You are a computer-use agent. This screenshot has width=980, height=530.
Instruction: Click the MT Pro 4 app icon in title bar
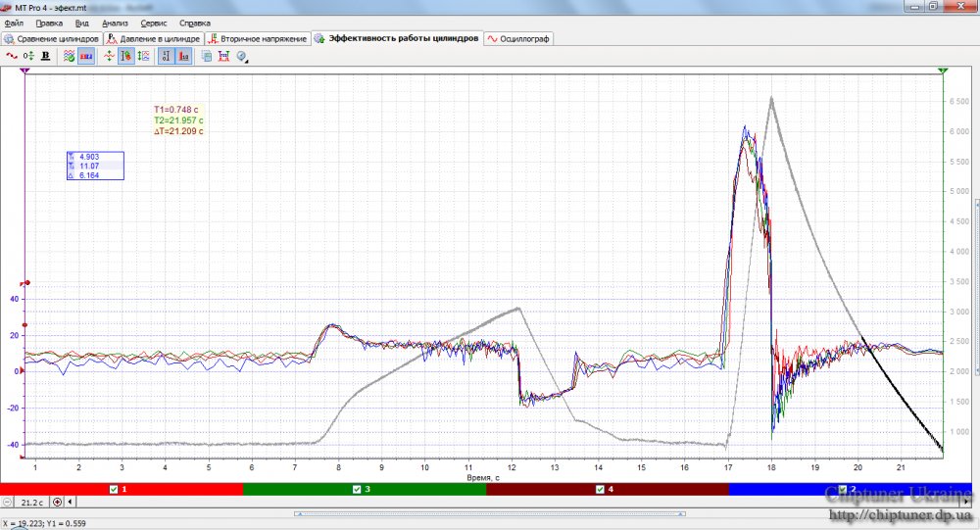[7, 8]
